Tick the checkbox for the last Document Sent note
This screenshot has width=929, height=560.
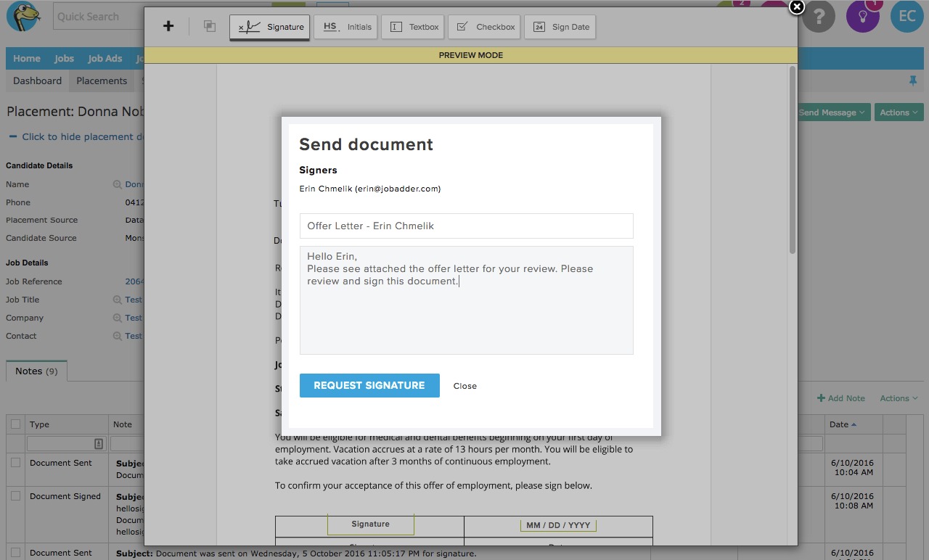(16, 552)
